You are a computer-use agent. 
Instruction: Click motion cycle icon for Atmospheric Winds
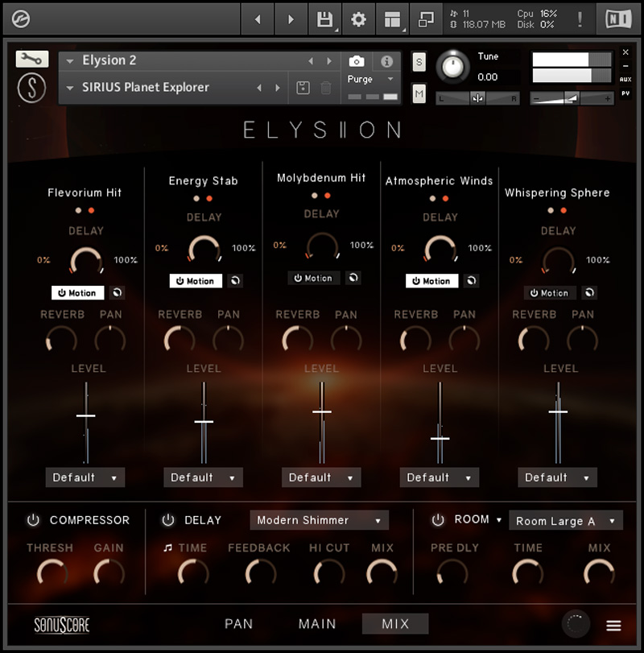coord(471,281)
